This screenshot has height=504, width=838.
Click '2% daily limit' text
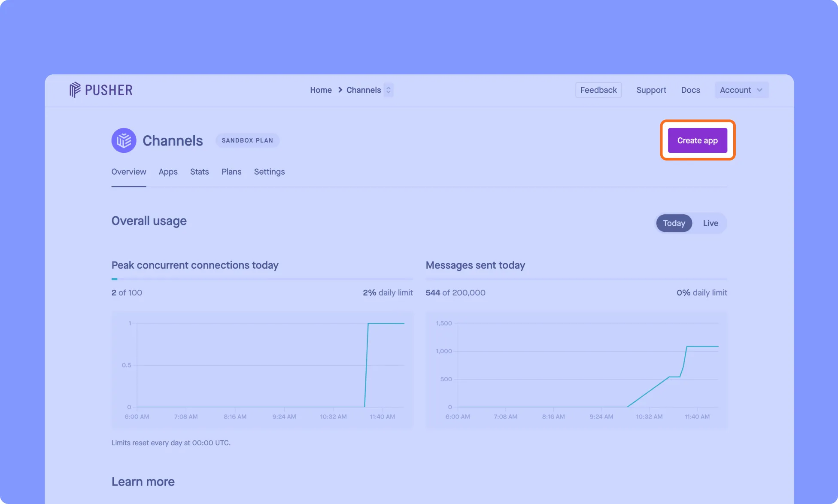[x=388, y=293]
